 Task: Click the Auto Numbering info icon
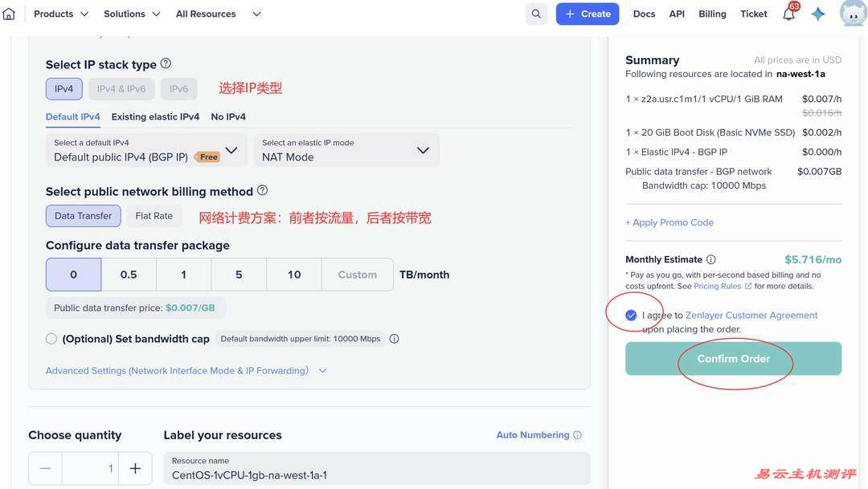[x=576, y=434]
